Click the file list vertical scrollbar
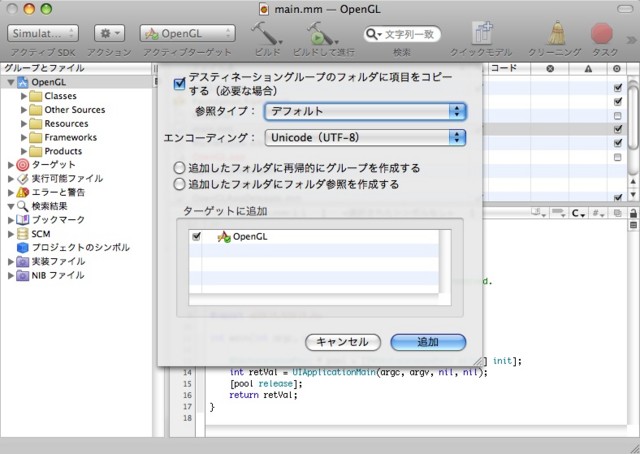Viewport: 640px width, 454px height. point(633,116)
